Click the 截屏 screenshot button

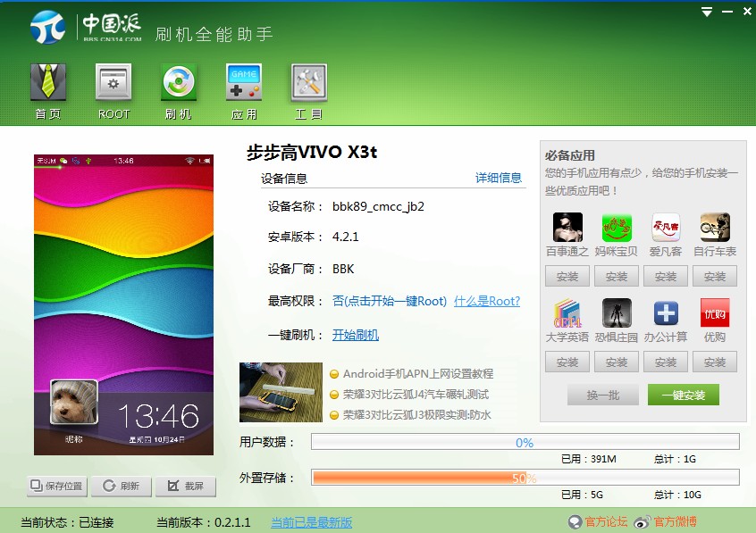tap(186, 487)
